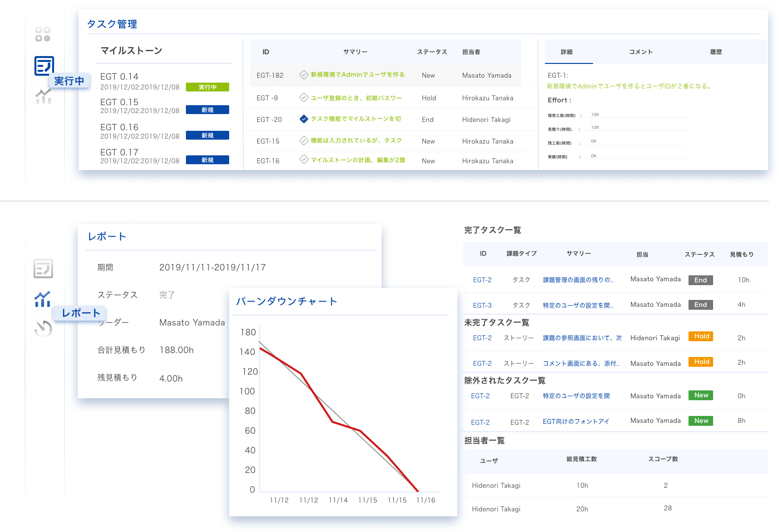Open link コメント画面にある、添付..
779x532 pixels.
581,363
